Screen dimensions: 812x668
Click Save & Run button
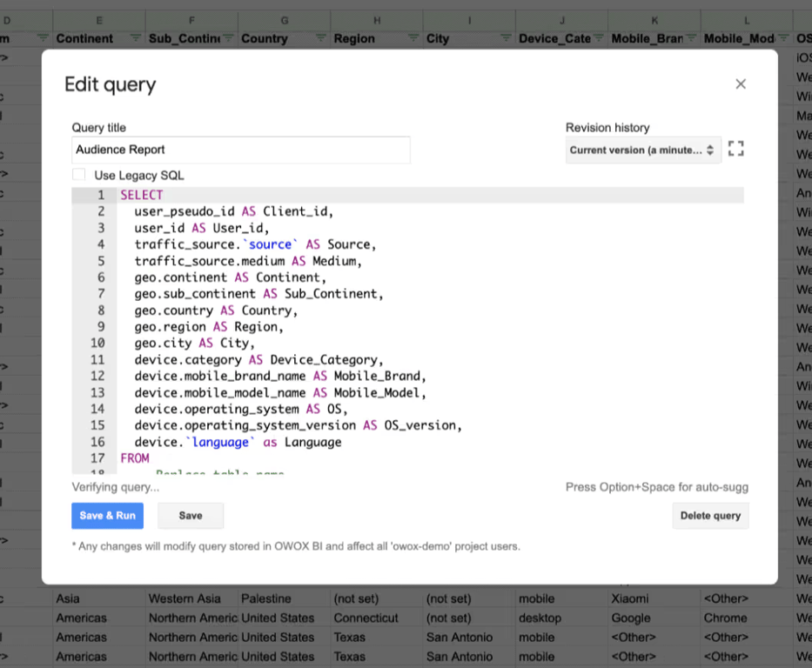coord(107,516)
